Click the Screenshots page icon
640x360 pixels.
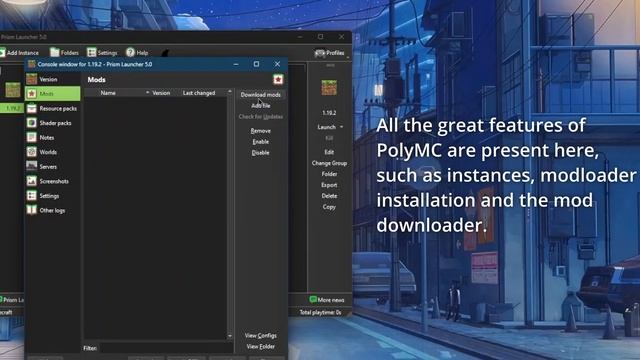[31, 181]
